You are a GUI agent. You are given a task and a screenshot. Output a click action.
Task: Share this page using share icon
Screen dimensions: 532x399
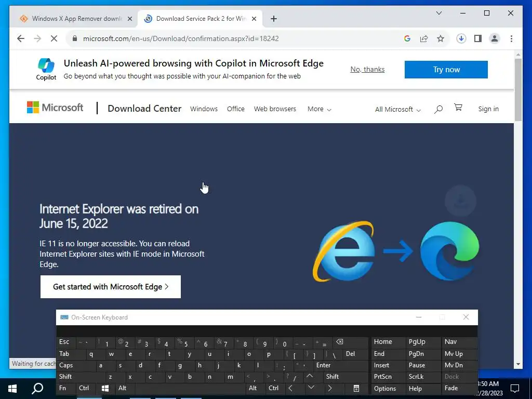[424, 38]
